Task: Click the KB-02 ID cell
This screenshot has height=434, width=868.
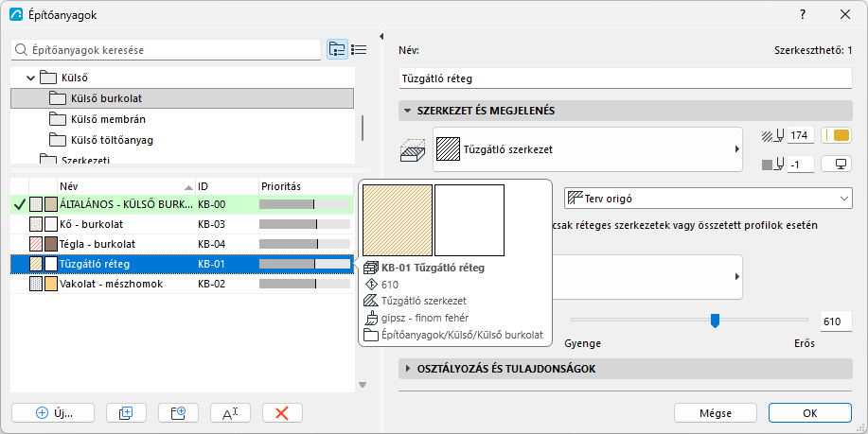Action: coord(211,284)
